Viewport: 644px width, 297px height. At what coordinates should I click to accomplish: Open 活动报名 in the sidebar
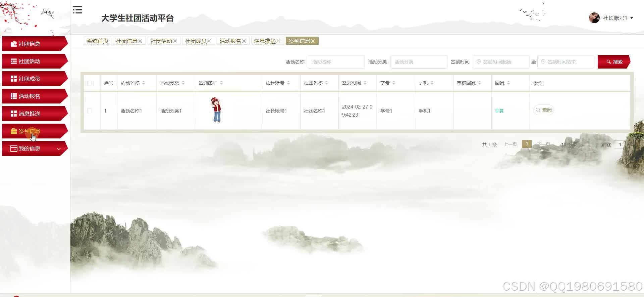(x=35, y=96)
